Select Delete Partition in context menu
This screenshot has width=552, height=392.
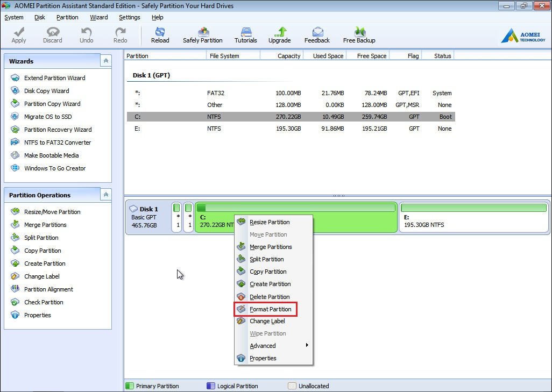coord(273,297)
